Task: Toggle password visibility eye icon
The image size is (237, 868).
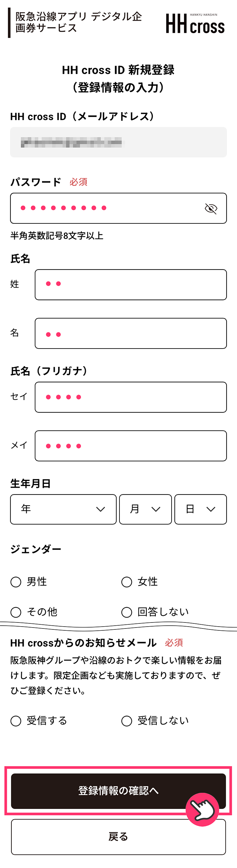Action: pyautogui.click(x=211, y=209)
